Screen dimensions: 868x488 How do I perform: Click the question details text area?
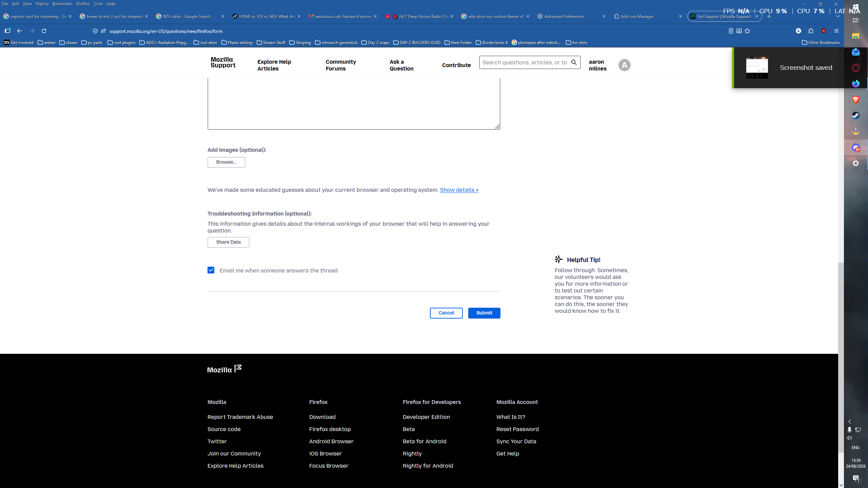(x=354, y=103)
